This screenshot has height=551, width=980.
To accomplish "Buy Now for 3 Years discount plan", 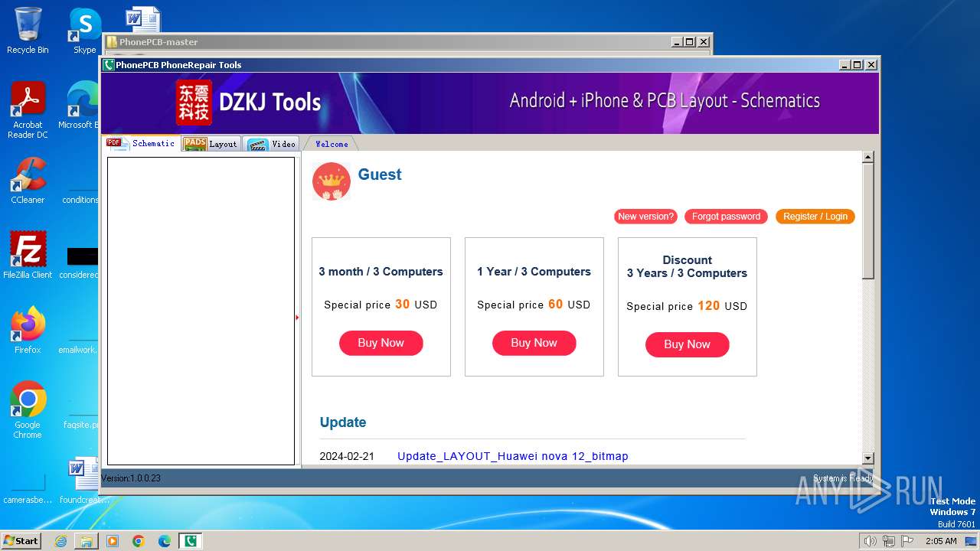I will point(687,344).
